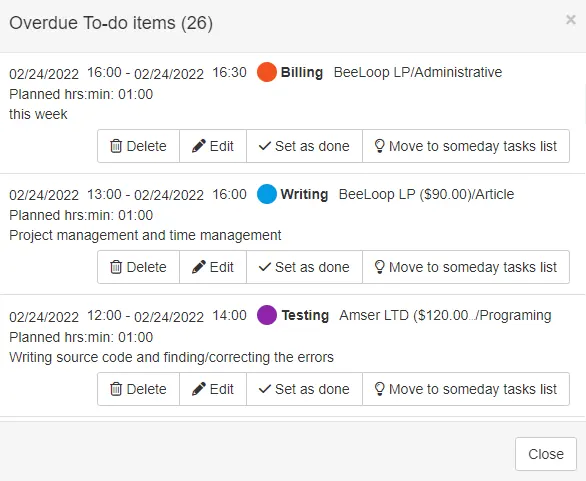
Task: Close the overdue items dialog with Close button
Action: pos(546,454)
